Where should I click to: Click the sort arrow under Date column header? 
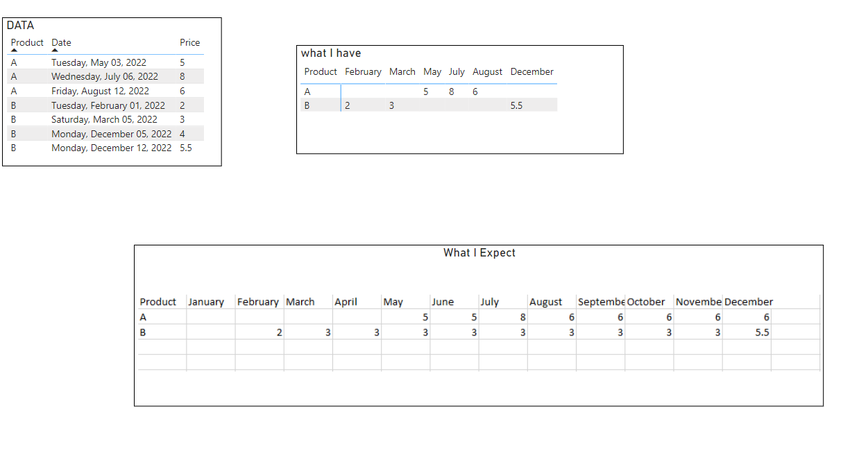(x=55, y=50)
